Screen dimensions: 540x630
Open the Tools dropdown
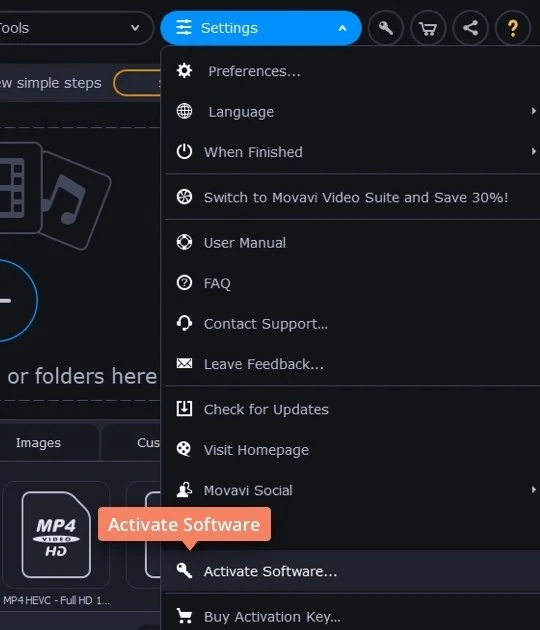tap(74, 28)
